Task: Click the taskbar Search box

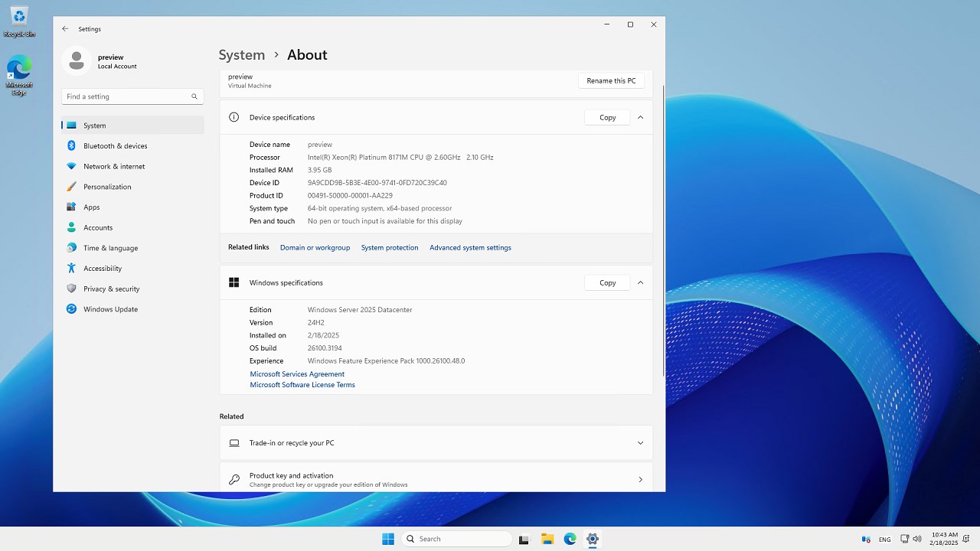Action: [x=456, y=539]
